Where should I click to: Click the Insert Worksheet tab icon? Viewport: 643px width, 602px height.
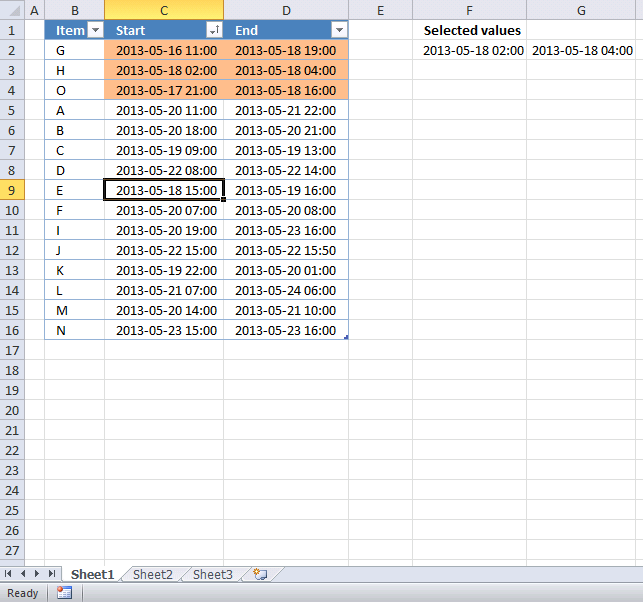click(x=260, y=574)
